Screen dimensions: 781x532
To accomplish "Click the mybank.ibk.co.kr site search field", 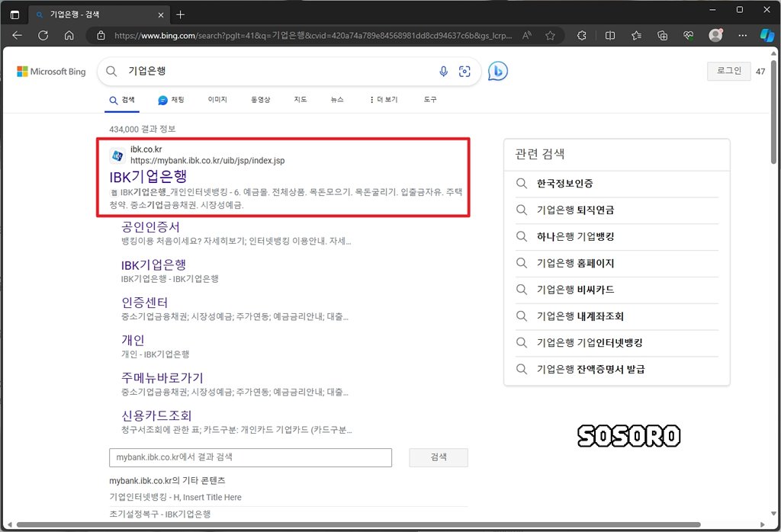I will pos(250,457).
